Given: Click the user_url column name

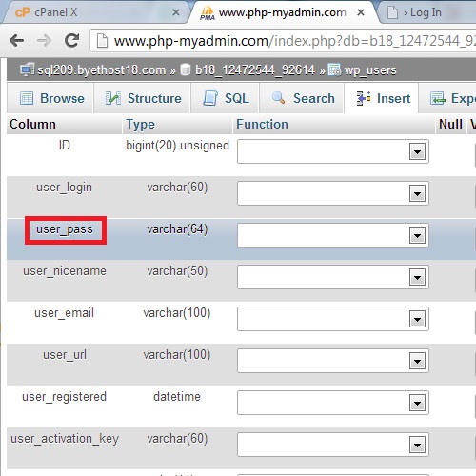Looking at the screenshot, I should point(65,355).
